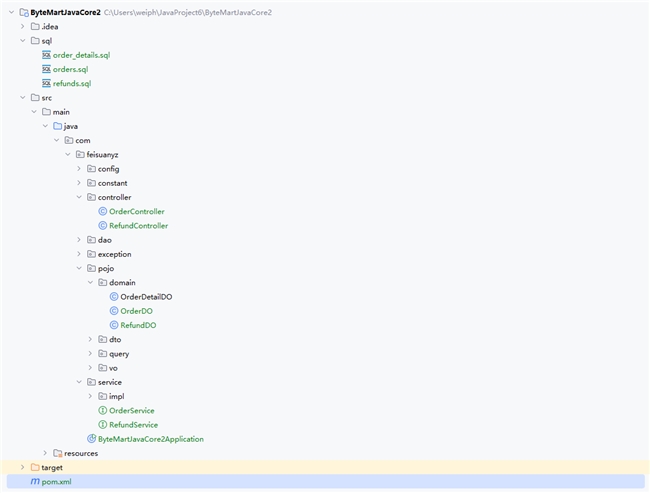The width and height of the screenshot is (650, 493).
Task: Click the Maven icon of pom.xml
Action: click(35, 481)
